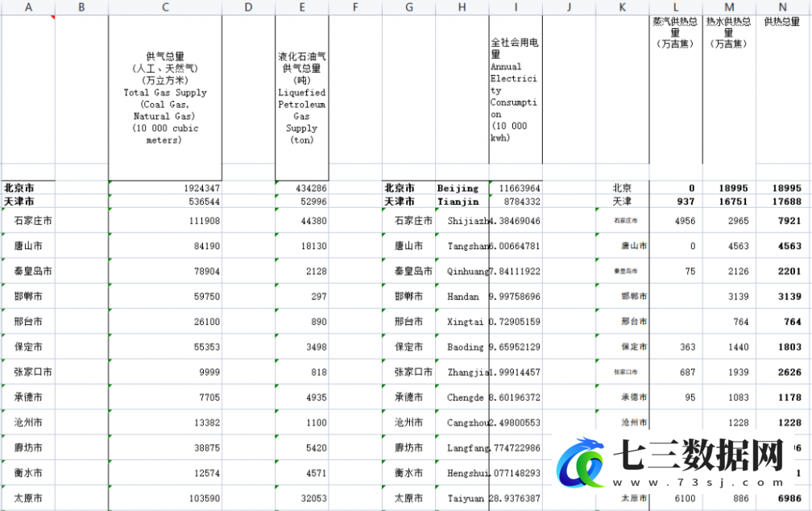This screenshot has height=511, width=812.
Task: Select column G header
Action: click(x=408, y=7)
